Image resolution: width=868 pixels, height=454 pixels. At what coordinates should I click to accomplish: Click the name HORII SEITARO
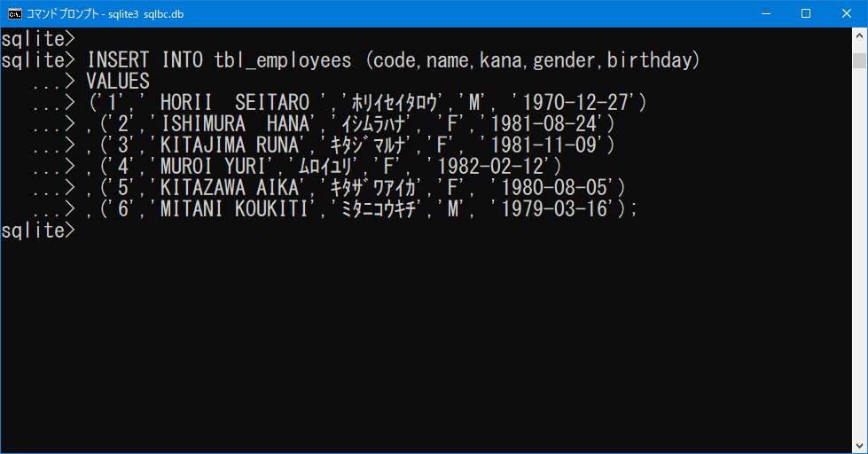235,103
